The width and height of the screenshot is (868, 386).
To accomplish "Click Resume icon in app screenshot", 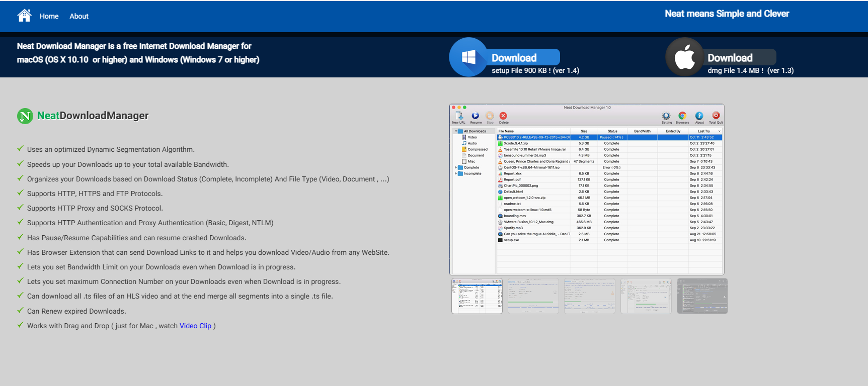I will click(x=476, y=116).
